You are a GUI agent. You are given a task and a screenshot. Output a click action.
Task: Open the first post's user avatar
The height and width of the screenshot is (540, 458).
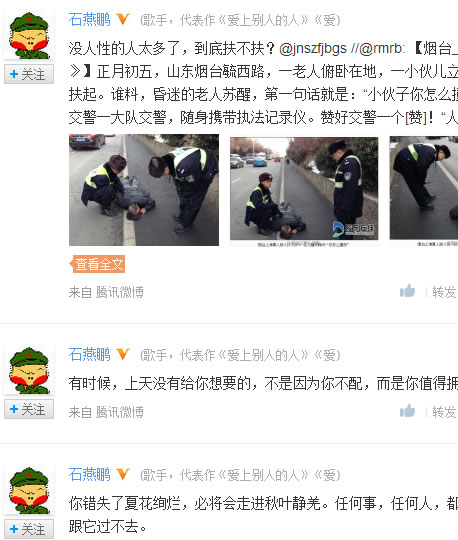tap(29, 35)
